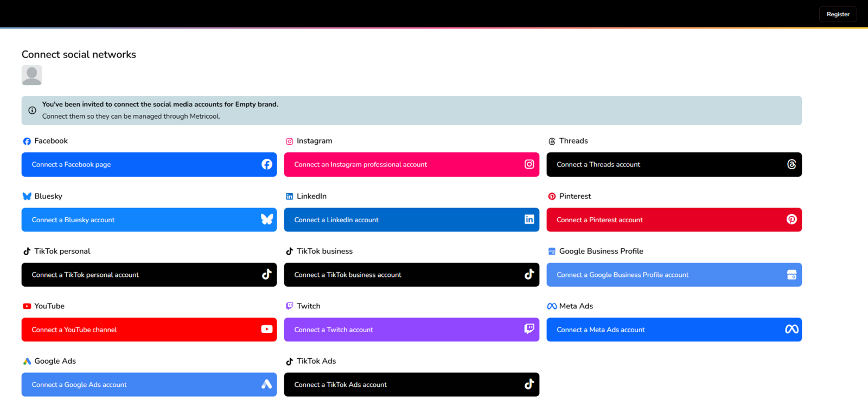Click the small LinkedIn icon beside the LinkedIn heading
Viewport: 868px width, 407px height.
(289, 196)
